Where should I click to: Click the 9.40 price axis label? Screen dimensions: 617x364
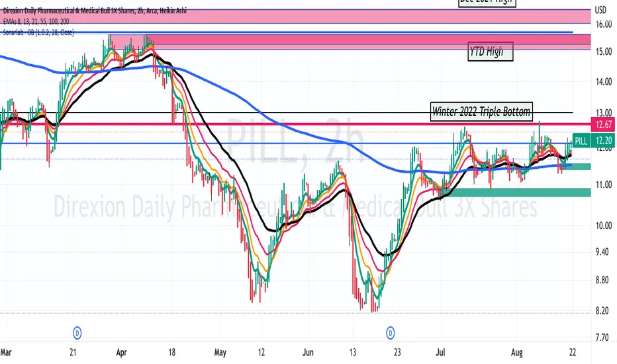click(602, 252)
